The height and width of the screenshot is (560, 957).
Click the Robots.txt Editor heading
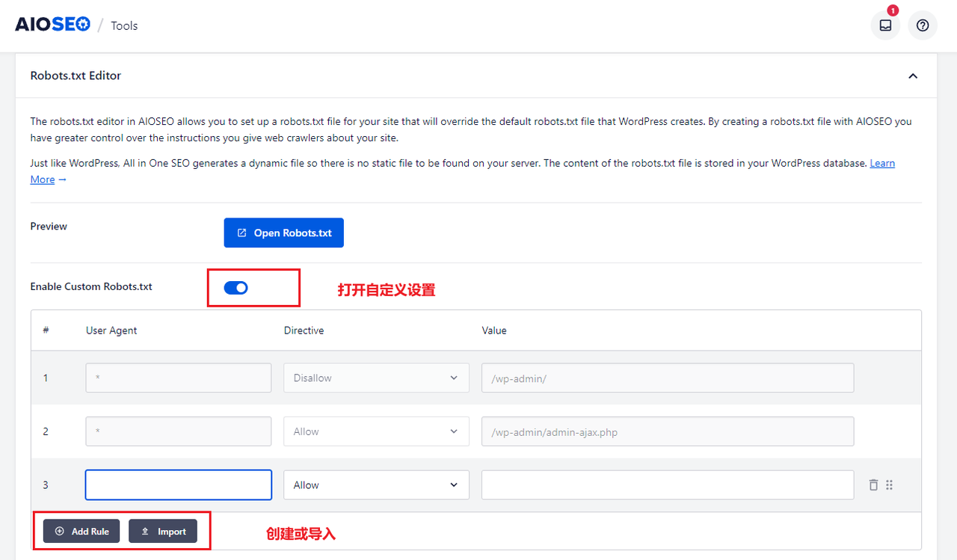(76, 76)
